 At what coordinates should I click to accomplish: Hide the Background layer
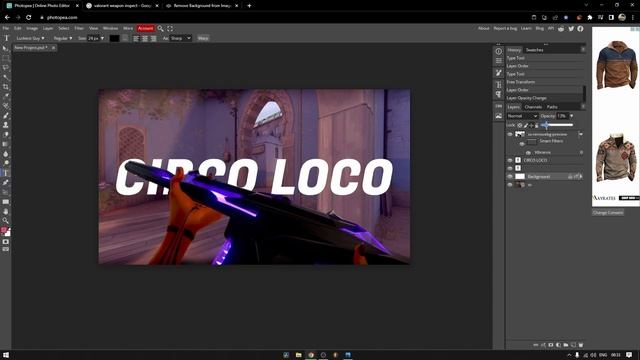click(x=509, y=176)
